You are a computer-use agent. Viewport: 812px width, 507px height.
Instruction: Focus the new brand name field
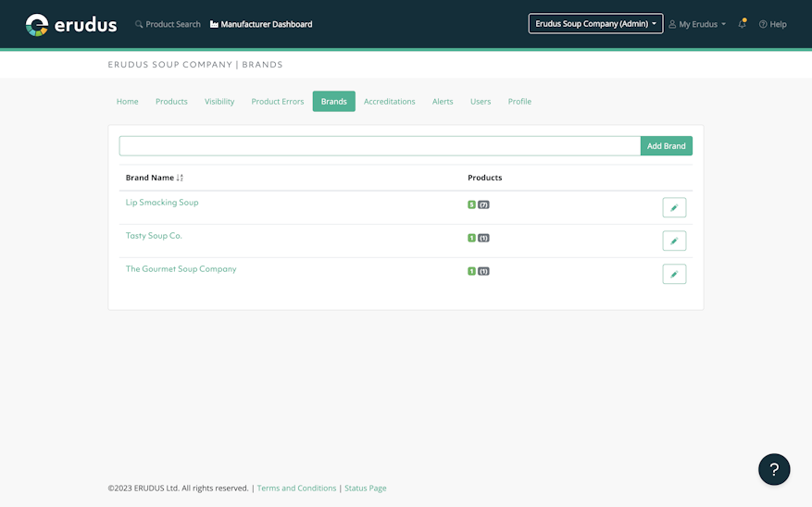point(380,146)
